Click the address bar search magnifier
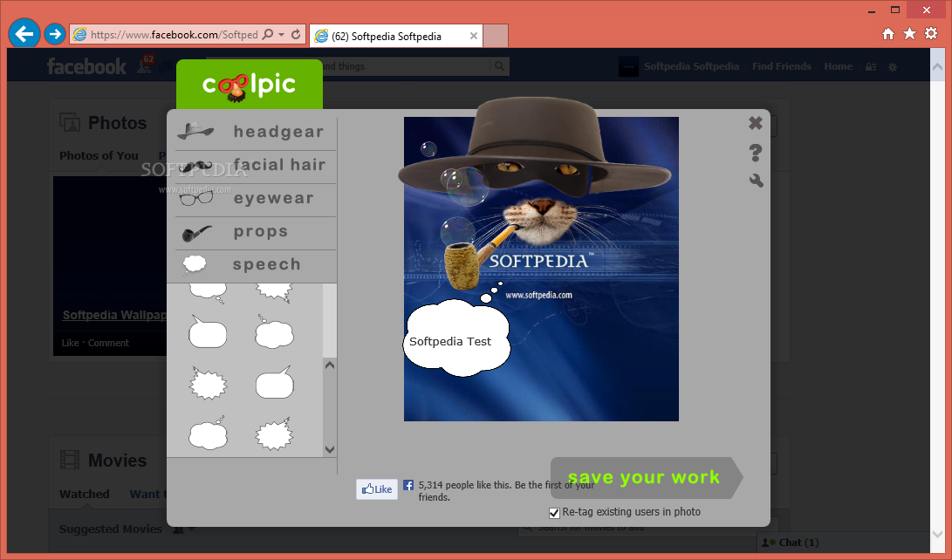The image size is (952, 560). (267, 35)
